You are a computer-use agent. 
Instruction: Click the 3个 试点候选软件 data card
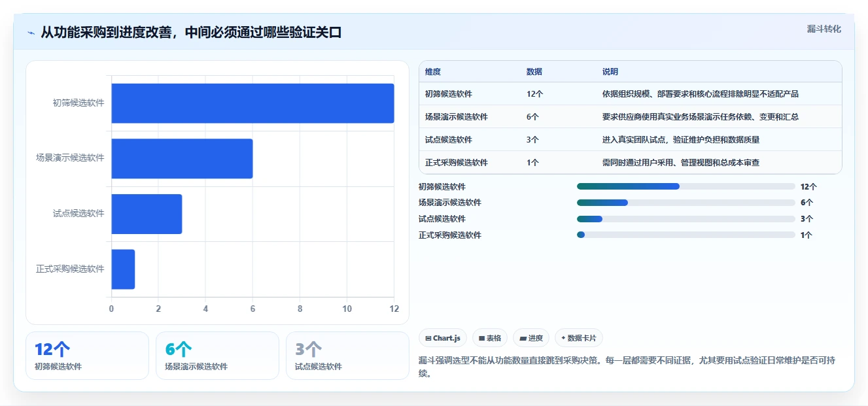pos(347,356)
